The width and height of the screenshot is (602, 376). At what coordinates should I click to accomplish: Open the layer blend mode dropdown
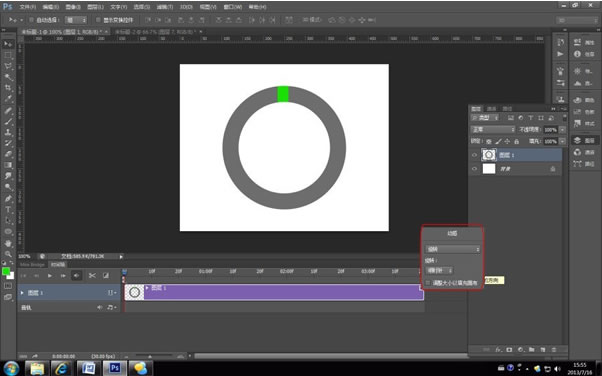493,130
